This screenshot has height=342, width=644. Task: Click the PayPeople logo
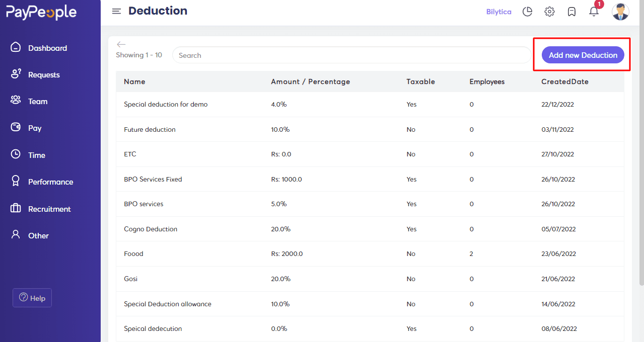coord(41,13)
